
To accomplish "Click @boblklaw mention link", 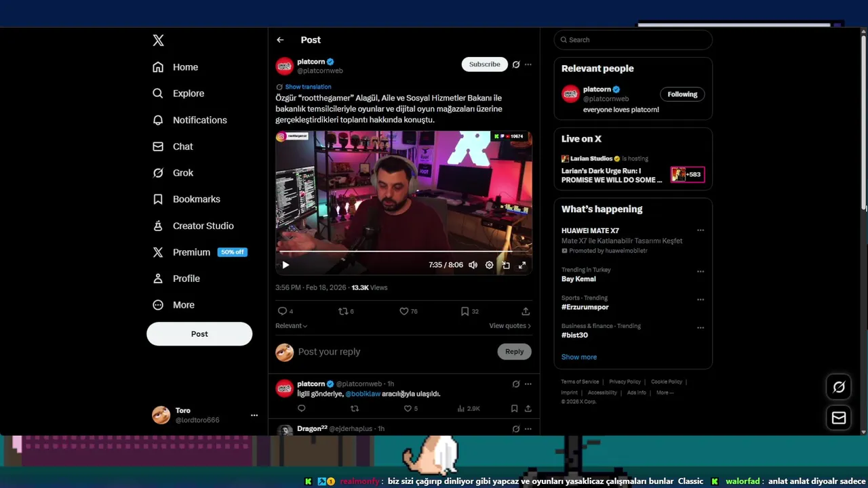I will click(x=363, y=394).
